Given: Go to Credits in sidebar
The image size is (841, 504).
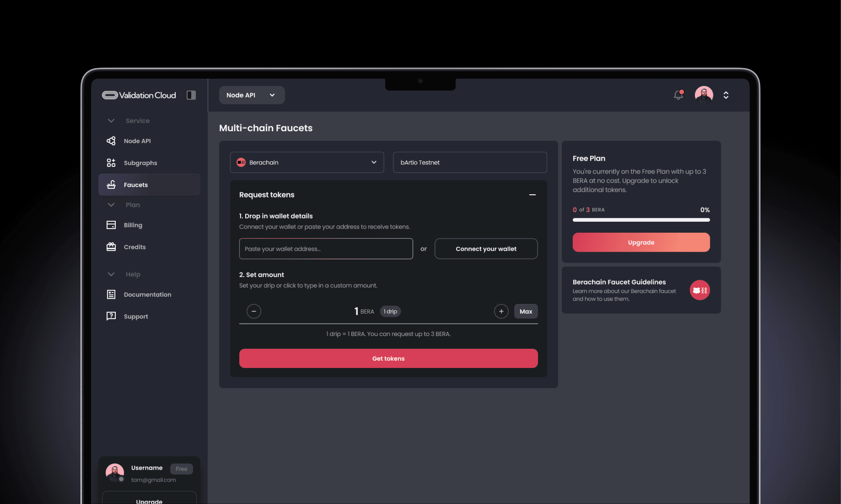Looking at the screenshot, I should click(134, 247).
